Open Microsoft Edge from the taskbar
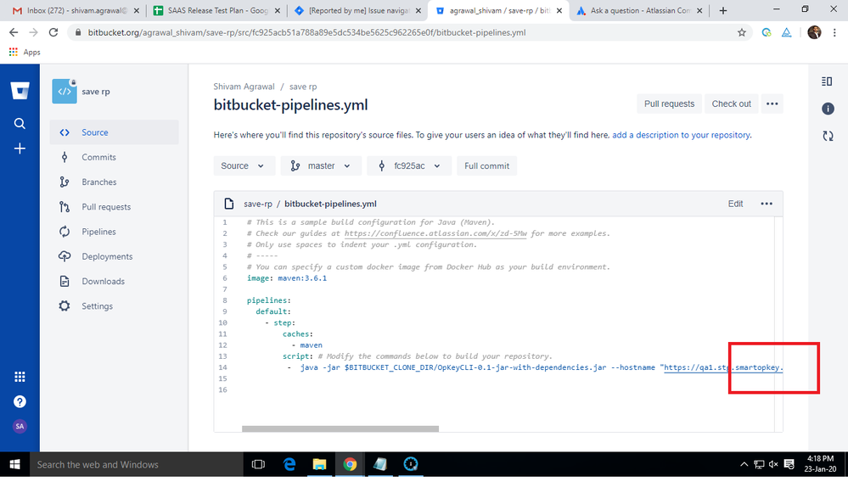The height and width of the screenshot is (504, 848). tap(289, 464)
